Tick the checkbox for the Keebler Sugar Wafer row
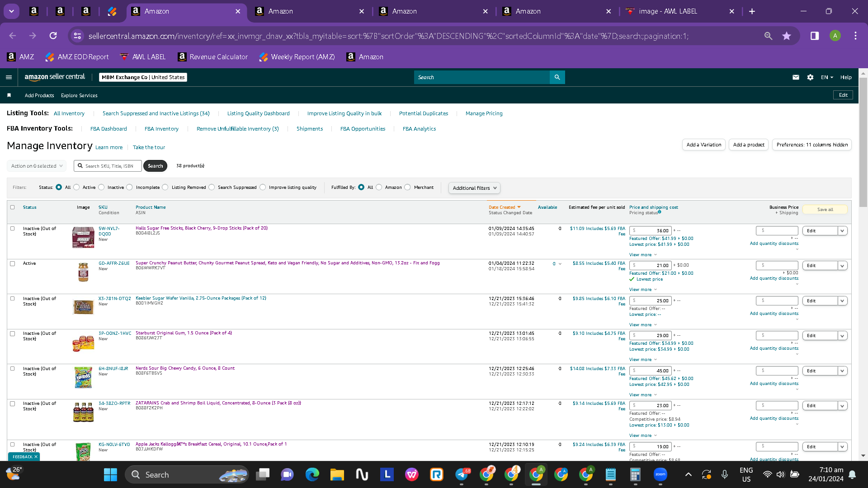This screenshot has width=868, height=488. click(13, 299)
